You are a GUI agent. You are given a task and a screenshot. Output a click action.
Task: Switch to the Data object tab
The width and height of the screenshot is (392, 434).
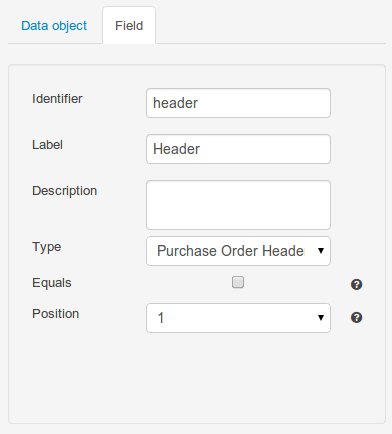click(54, 26)
